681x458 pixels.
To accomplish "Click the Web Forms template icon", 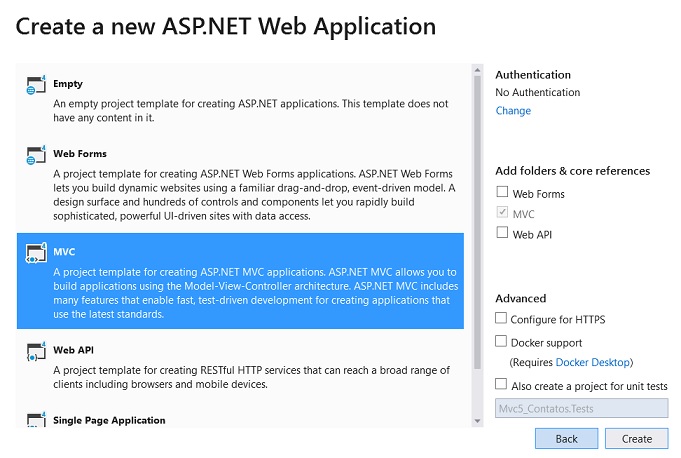I will pos(36,155).
